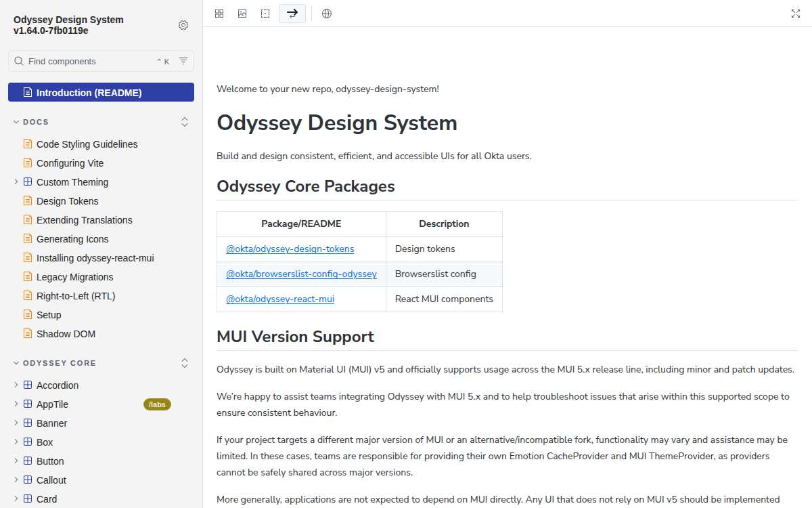
Task: Click the 'Browserslist config' table cell
Action: pyautogui.click(x=444, y=274)
